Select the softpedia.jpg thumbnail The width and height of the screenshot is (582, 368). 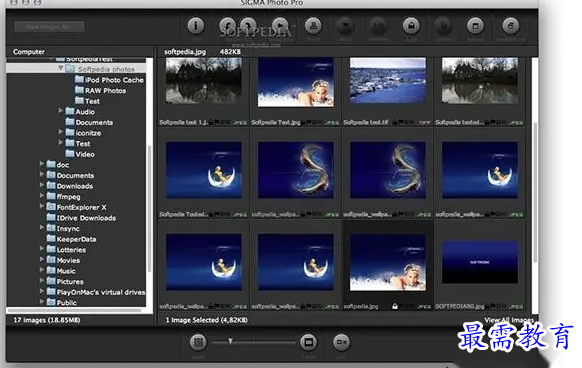(x=388, y=263)
